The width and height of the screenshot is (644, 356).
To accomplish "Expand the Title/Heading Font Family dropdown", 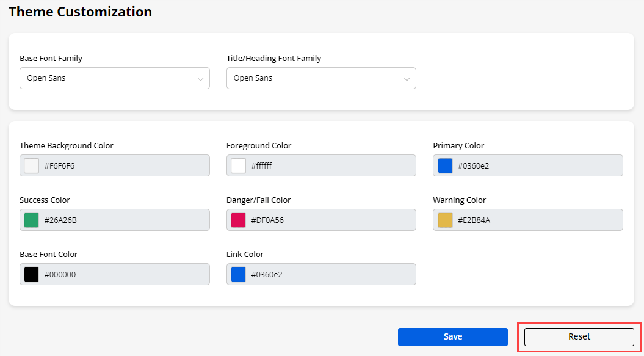I will (x=321, y=78).
